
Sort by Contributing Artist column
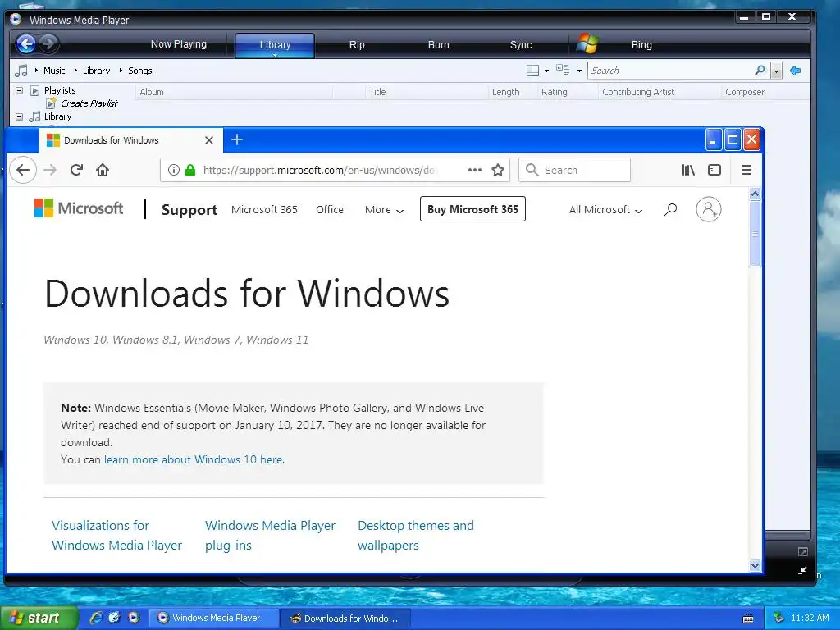point(638,92)
